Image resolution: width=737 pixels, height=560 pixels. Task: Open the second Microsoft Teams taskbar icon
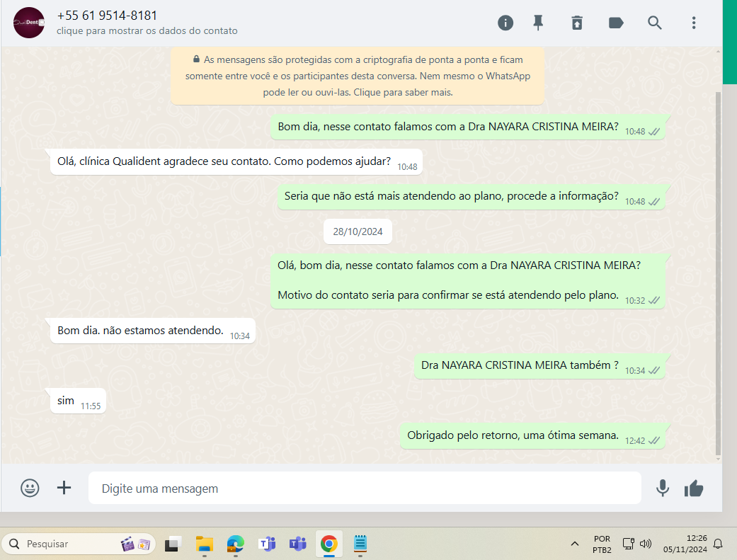[297, 544]
